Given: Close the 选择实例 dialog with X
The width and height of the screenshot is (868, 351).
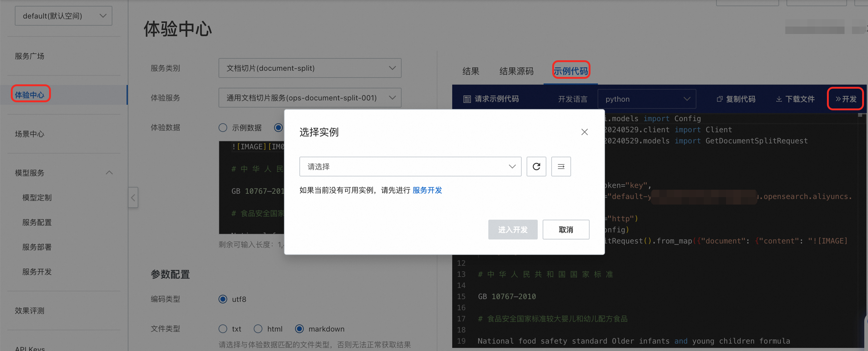Looking at the screenshot, I should pyautogui.click(x=584, y=132).
